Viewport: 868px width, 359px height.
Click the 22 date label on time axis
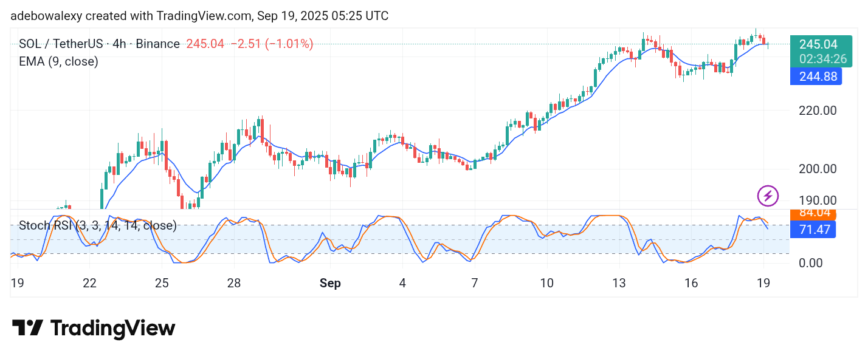pyautogui.click(x=89, y=283)
